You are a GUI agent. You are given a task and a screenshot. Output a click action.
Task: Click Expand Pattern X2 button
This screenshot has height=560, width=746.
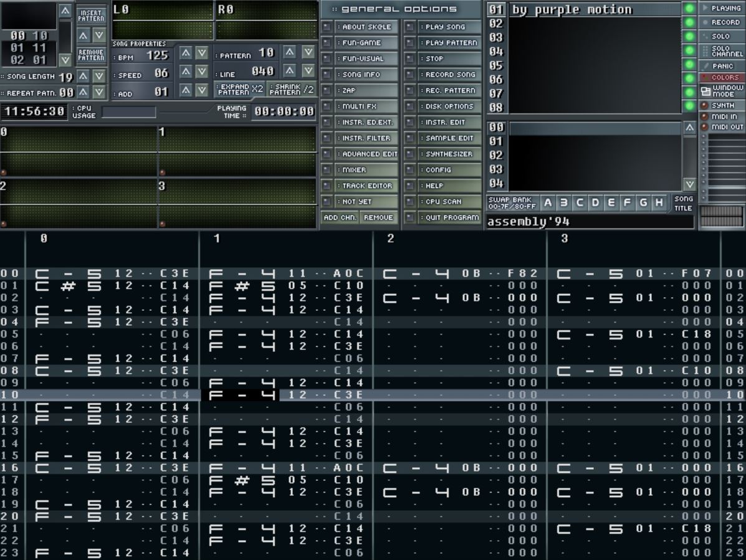coord(239,89)
